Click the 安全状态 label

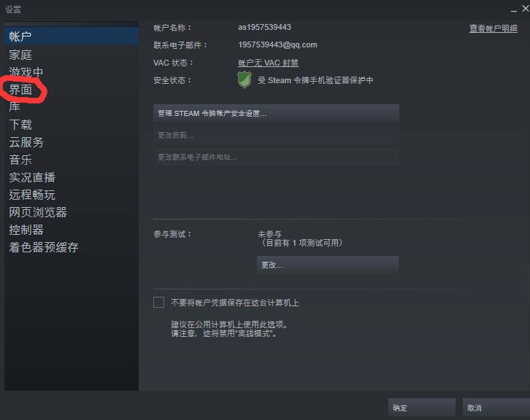(x=172, y=80)
